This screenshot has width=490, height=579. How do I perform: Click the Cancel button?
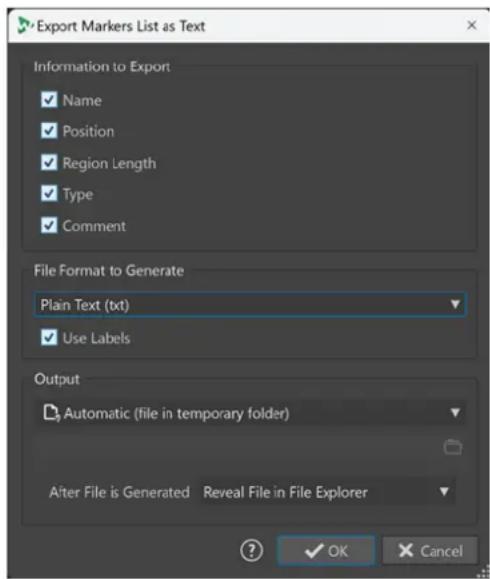point(430,551)
